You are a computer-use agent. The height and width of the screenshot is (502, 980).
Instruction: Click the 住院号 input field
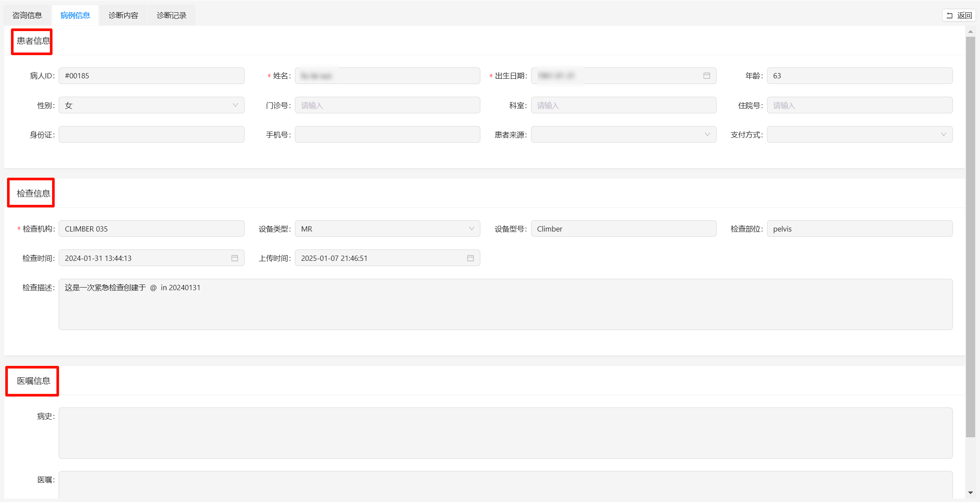(859, 105)
